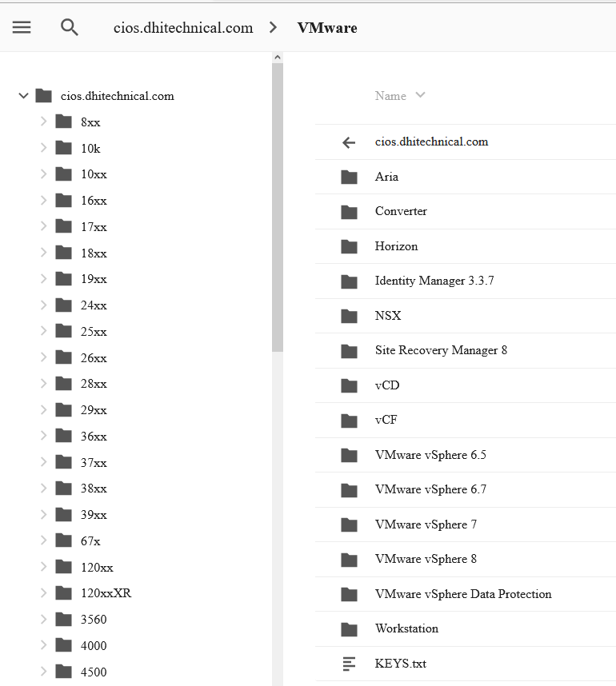The height and width of the screenshot is (686, 616).
Task: Click the cios.dhitechnical.com breadcrumb link
Action: pyautogui.click(x=183, y=28)
